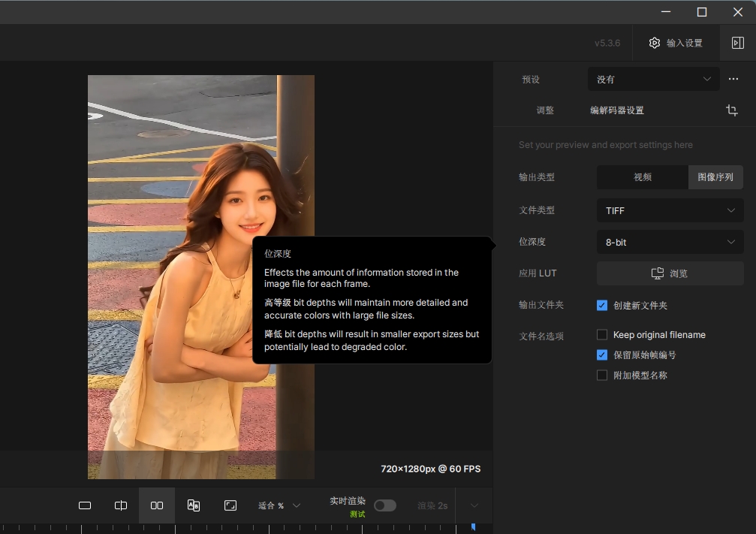Select 视频 output type
The width and height of the screenshot is (756, 534).
point(642,177)
